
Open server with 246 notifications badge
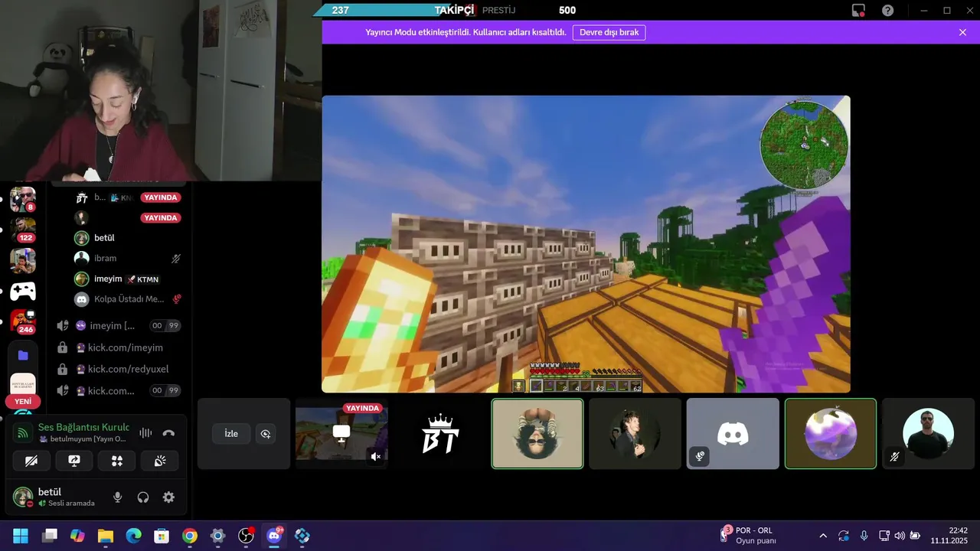(23, 321)
